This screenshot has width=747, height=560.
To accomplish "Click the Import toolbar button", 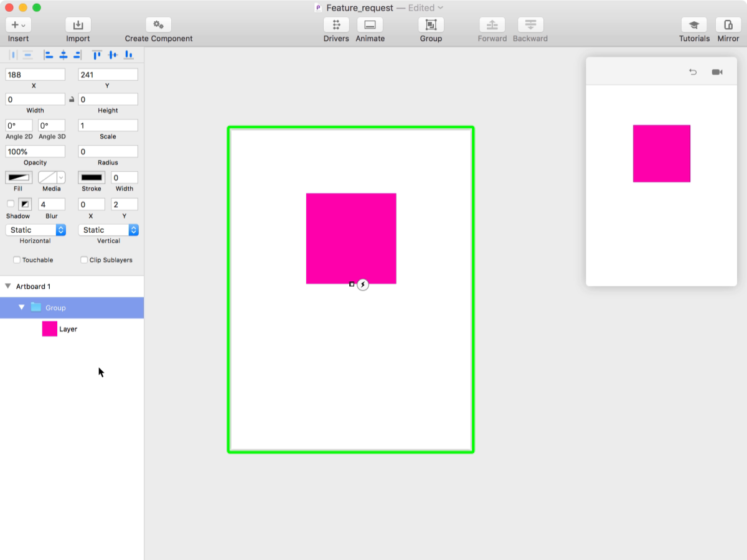I will pyautogui.click(x=78, y=25).
